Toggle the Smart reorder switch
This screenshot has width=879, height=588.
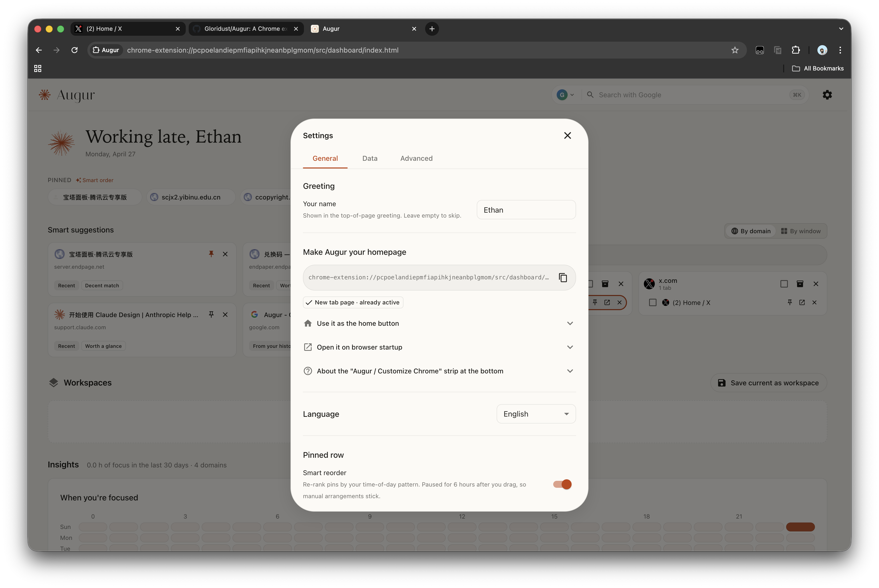562,484
